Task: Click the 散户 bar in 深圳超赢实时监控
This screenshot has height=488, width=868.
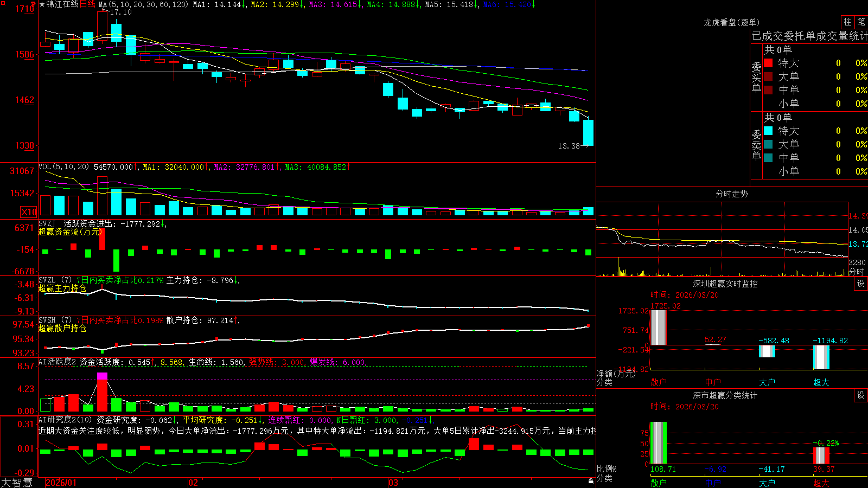Action: [658, 328]
